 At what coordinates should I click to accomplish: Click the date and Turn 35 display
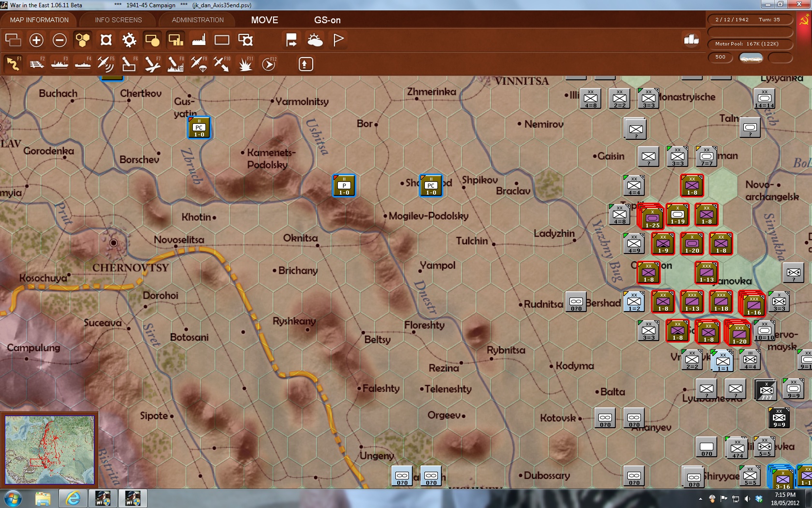[x=750, y=20]
